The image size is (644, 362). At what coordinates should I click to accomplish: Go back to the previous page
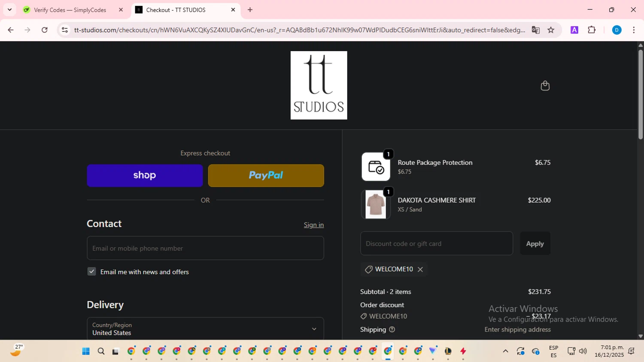click(x=11, y=30)
